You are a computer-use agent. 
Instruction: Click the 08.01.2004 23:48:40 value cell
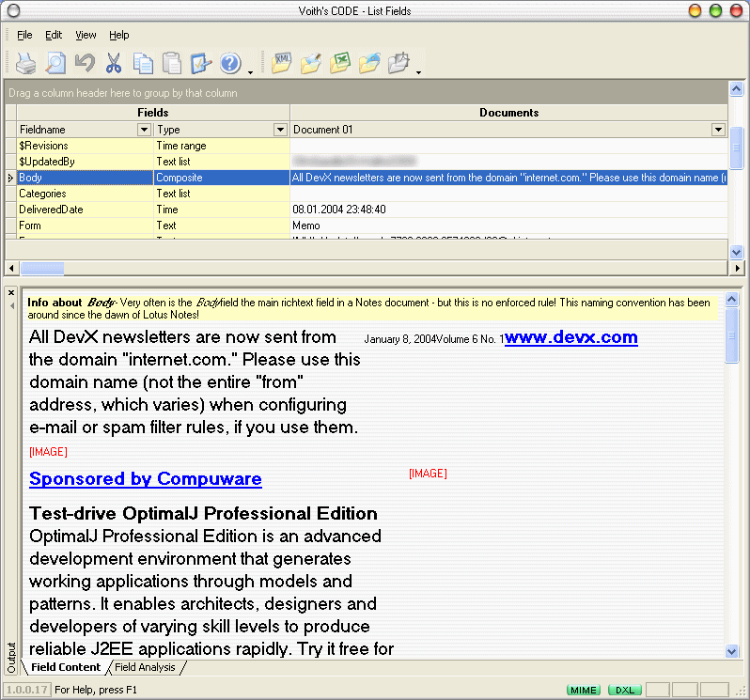pyautogui.click(x=509, y=210)
